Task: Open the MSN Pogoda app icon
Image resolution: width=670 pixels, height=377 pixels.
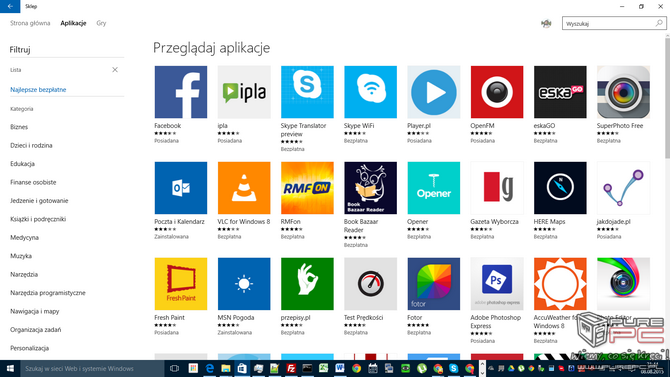Action: coord(244,284)
